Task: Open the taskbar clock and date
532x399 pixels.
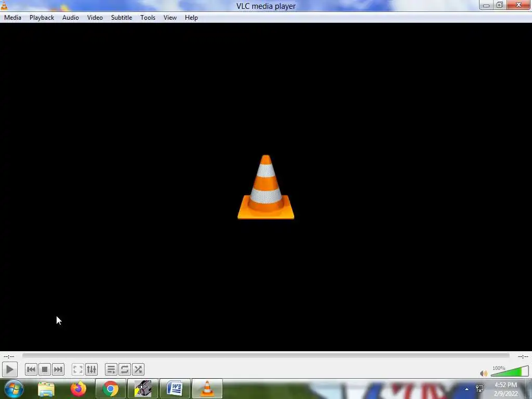Action: pos(506,389)
